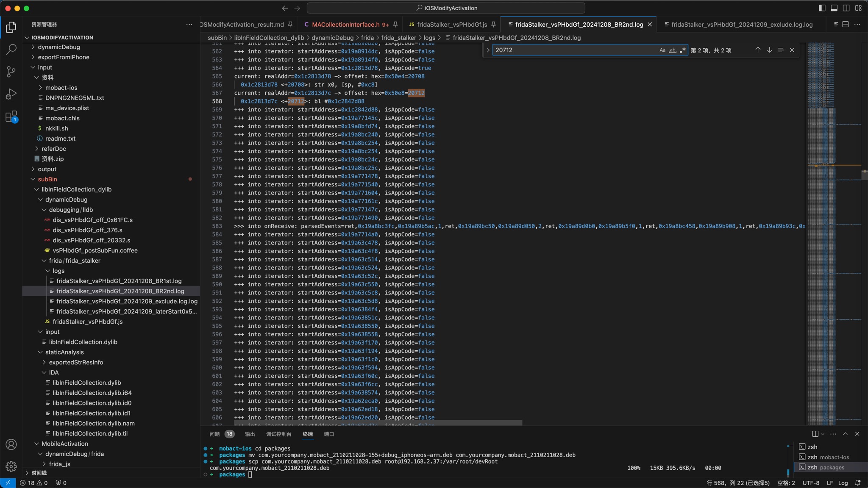The image size is (868, 488).
Task: Open remote window indicator in status bar
Action: pos(8,483)
